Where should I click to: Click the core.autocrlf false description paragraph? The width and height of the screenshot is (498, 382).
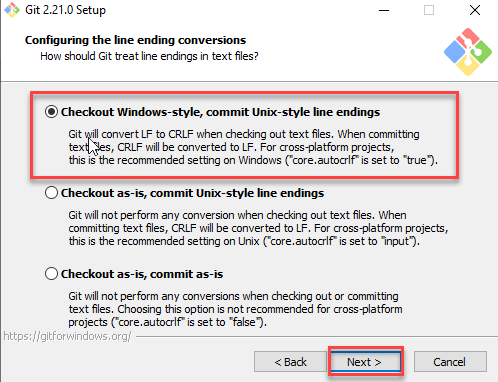[x=235, y=309]
